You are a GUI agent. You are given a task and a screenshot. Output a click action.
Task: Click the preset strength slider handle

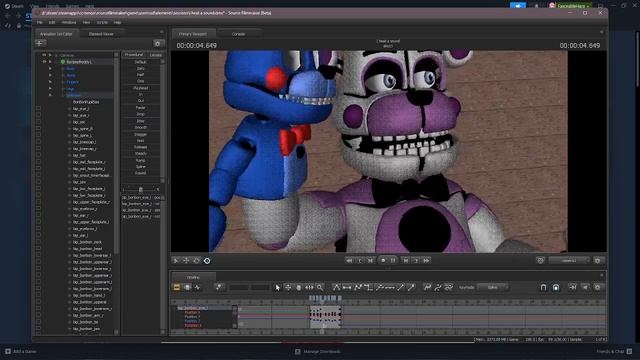pyautogui.click(x=141, y=189)
